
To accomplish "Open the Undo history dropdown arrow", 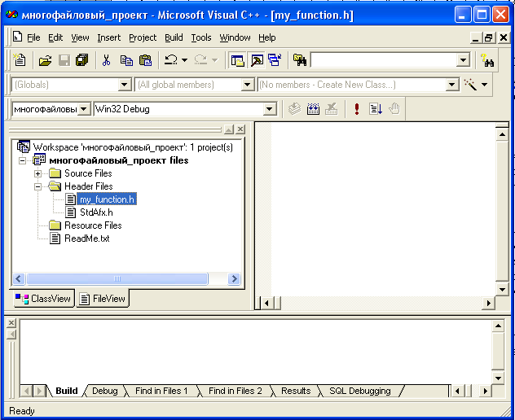I will [185, 60].
